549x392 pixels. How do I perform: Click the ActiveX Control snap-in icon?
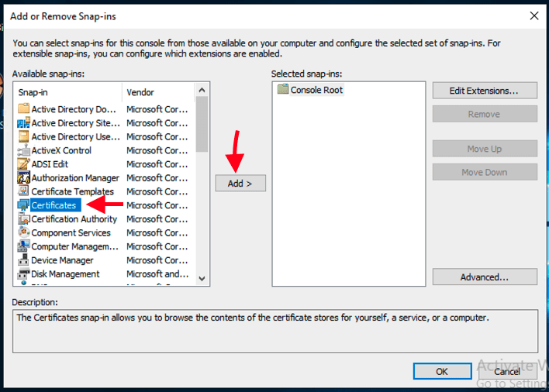[x=23, y=150]
